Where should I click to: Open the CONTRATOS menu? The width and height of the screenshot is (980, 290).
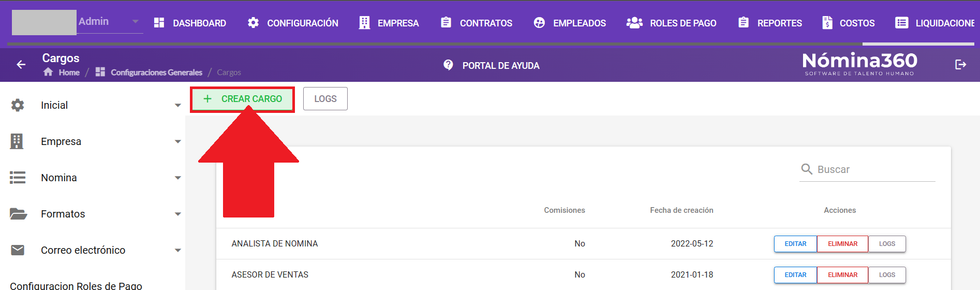tap(477, 23)
